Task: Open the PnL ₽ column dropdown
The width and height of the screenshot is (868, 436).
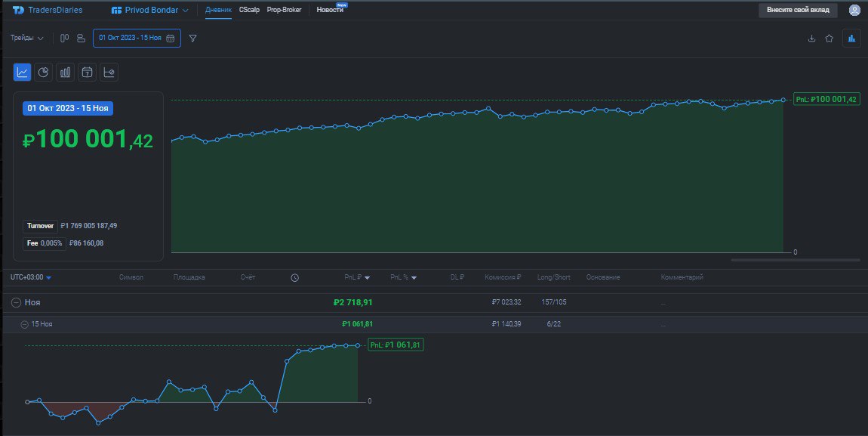Action: coord(357,277)
